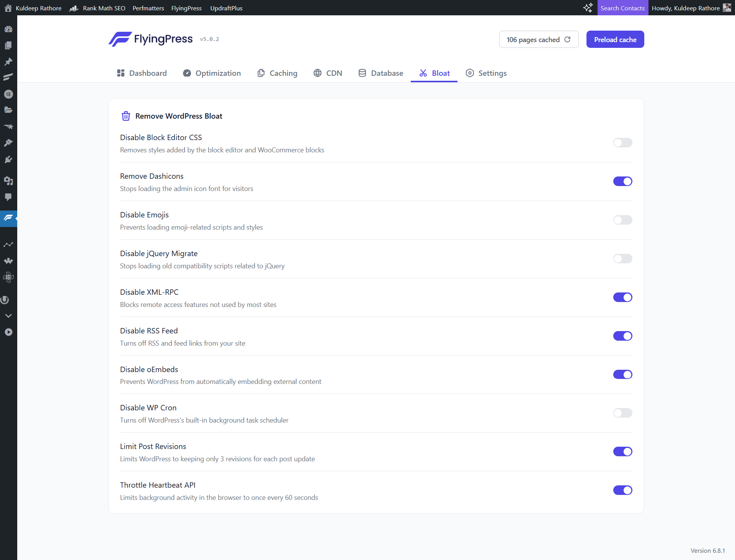Click the home icon in admin bar
The image size is (735, 560).
click(8, 8)
